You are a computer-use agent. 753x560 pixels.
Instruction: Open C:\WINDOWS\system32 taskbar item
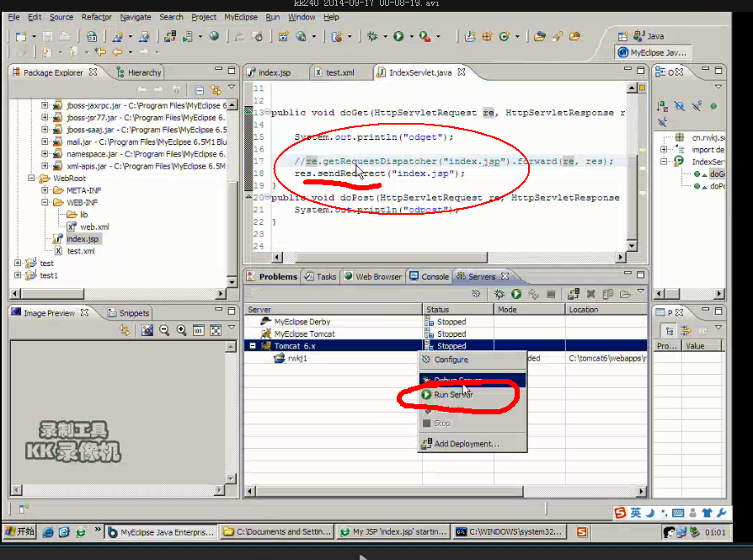click(510, 532)
